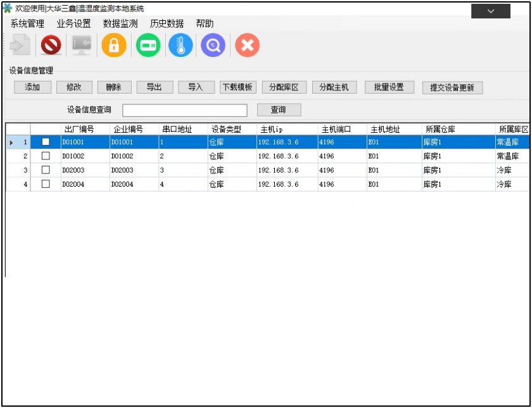Screen dimensions: 532x408
Task: Click the purple magnifier search icon
Action: 213,46
